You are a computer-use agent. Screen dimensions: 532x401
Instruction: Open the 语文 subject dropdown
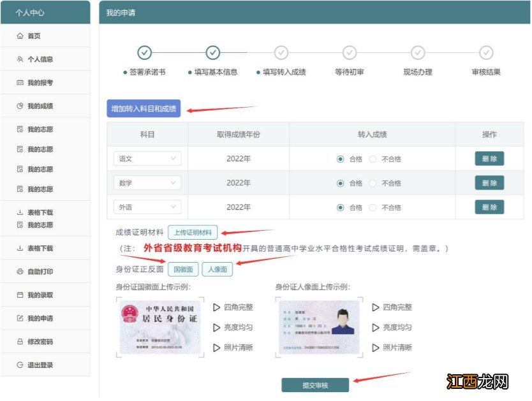(x=147, y=158)
